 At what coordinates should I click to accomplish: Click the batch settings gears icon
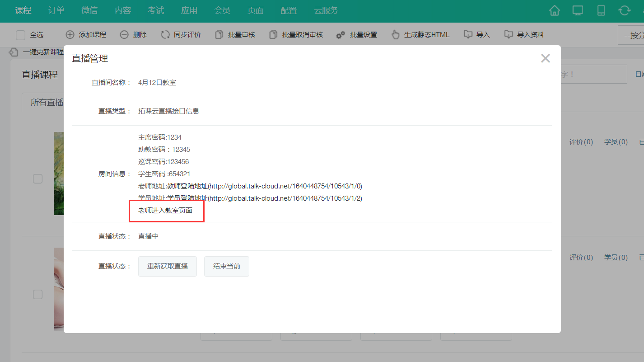[x=341, y=35]
